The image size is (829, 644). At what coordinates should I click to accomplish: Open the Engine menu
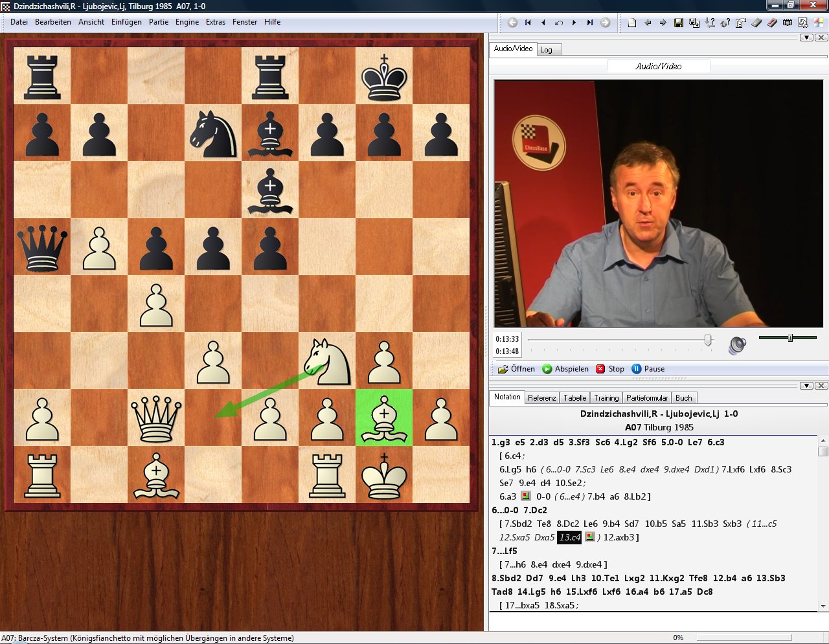pos(187,22)
